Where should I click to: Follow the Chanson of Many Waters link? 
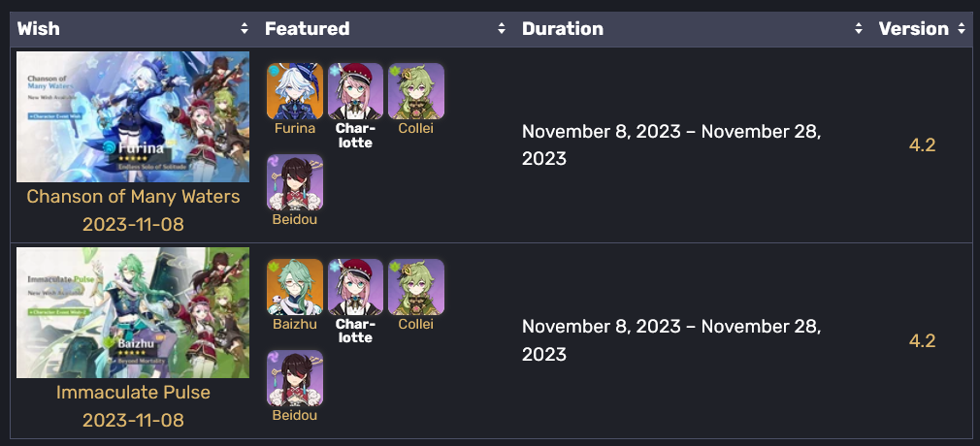[x=133, y=196]
